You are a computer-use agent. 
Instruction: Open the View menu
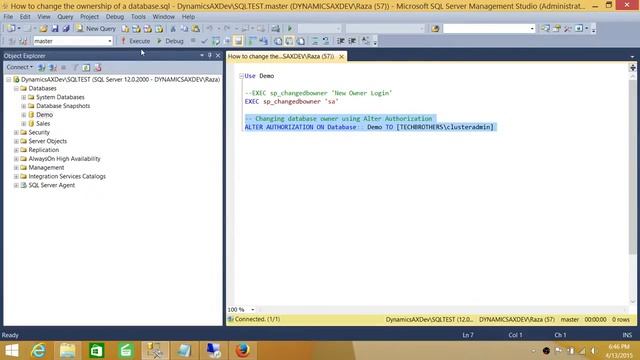(x=44, y=17)
